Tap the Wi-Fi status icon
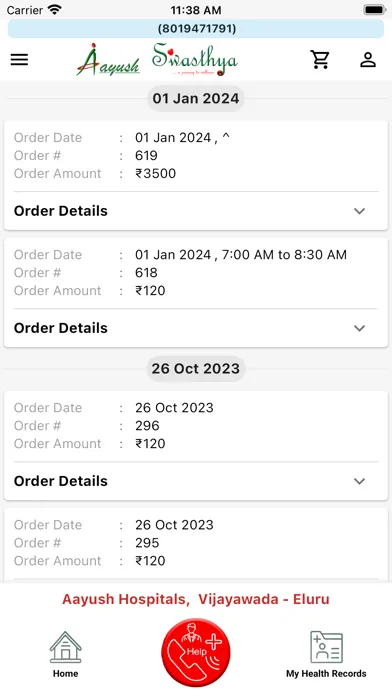 pyautogui.click(x=55, y=9)
